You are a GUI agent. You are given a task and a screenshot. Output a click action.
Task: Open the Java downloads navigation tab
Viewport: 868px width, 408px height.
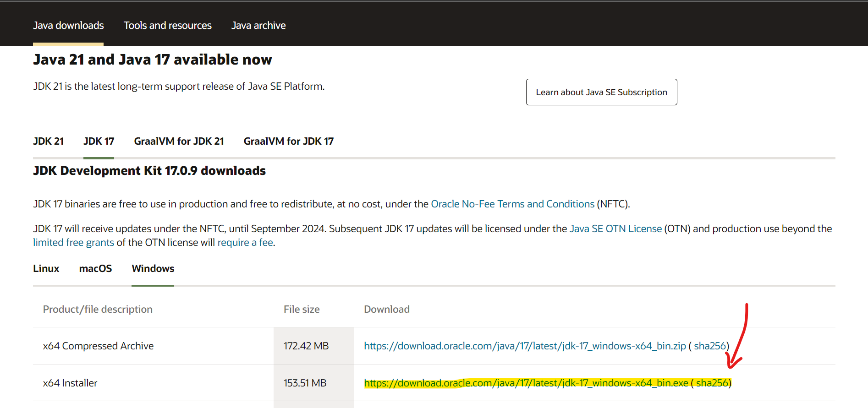(68, 26)
